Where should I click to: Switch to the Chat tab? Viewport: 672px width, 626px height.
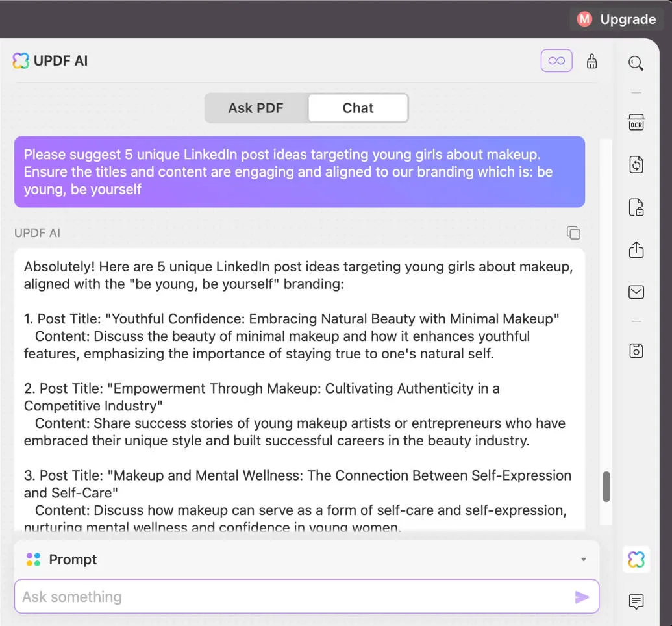coord(358,108)
